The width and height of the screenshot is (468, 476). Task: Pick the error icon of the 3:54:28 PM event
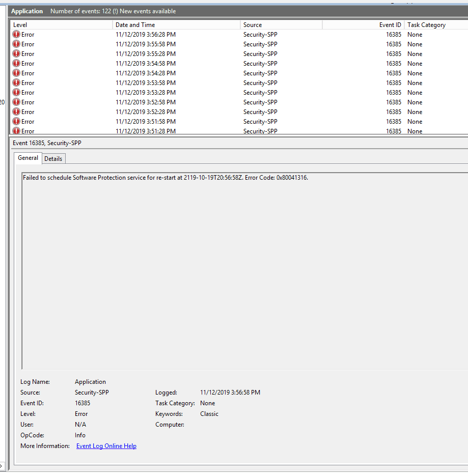coord(16,73)
